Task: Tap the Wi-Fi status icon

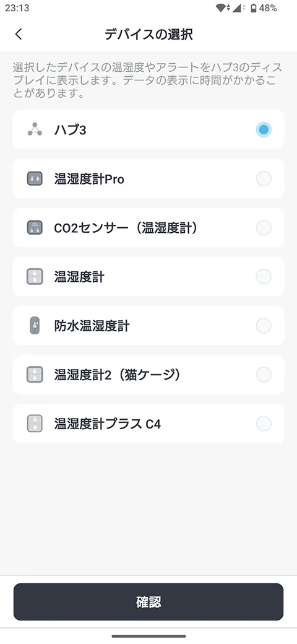Action: (x=222, y=8)
